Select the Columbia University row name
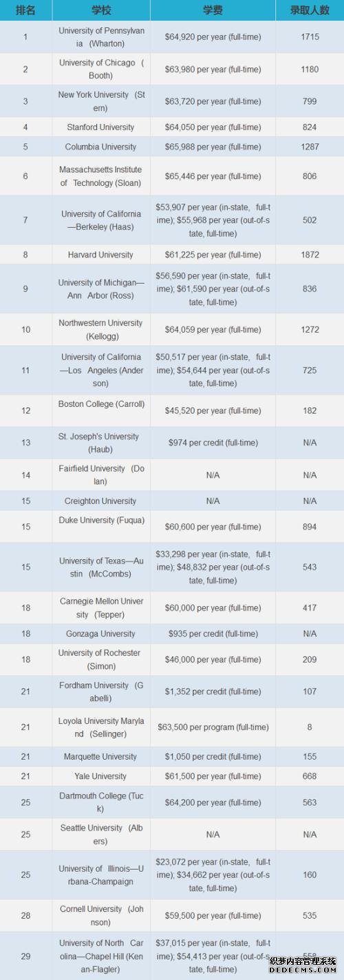 click(101, 147)
